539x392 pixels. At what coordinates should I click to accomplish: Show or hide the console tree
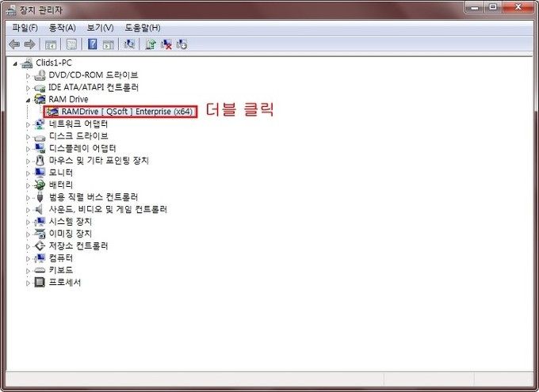point(51,44)
